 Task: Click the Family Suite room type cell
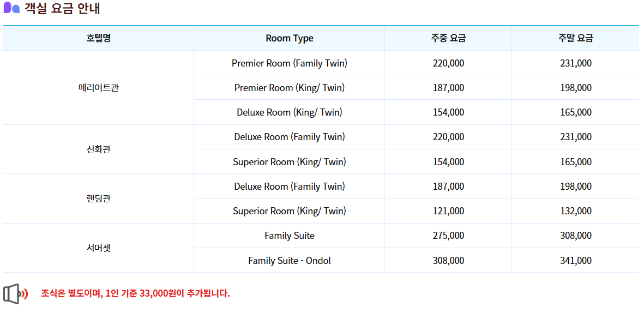pyautogui.click(x=289, y=236)
